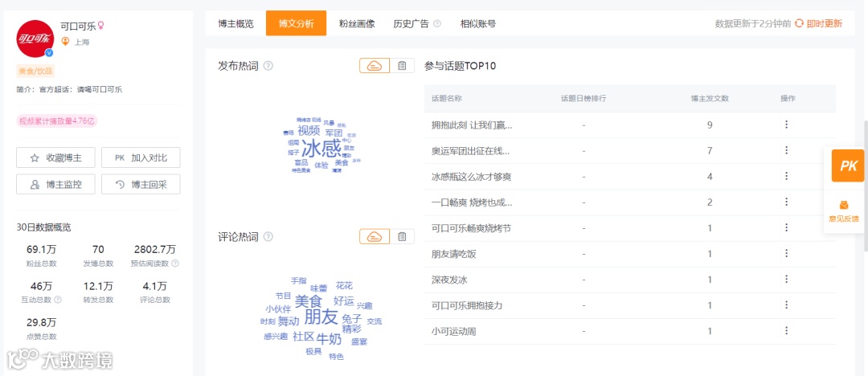Click help icon next to 发布热词
Viewport: 868px width, 376px height.
[268, 66]
